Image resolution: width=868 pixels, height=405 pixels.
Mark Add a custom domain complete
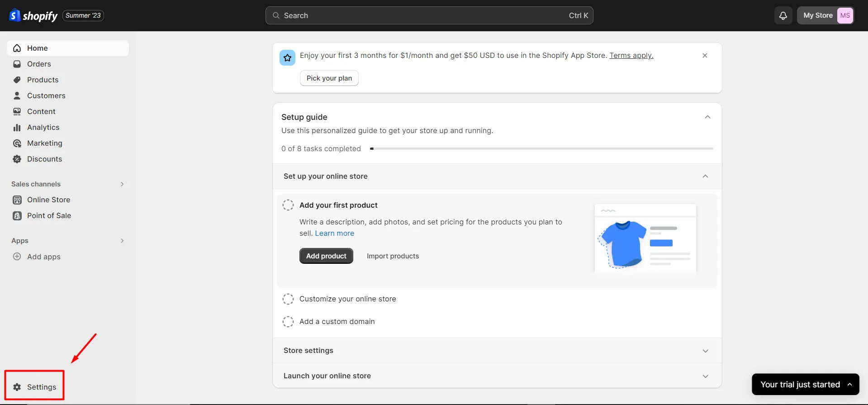(x=288, y=321)
